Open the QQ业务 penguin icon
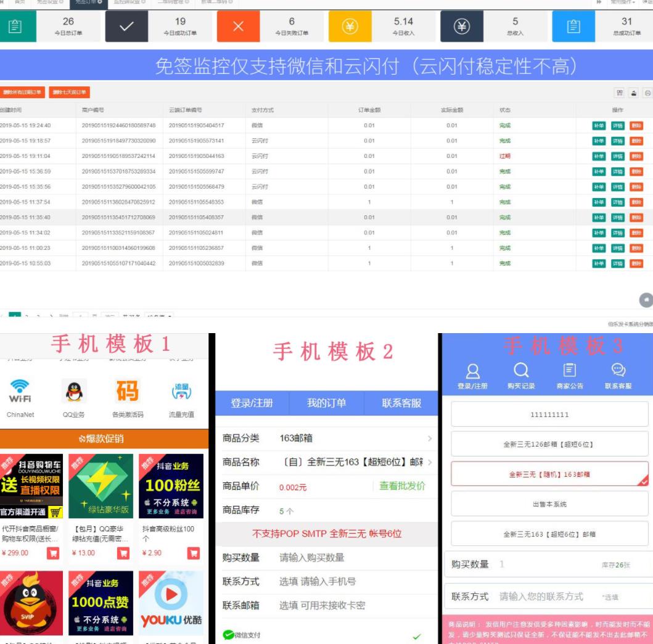 74,391
